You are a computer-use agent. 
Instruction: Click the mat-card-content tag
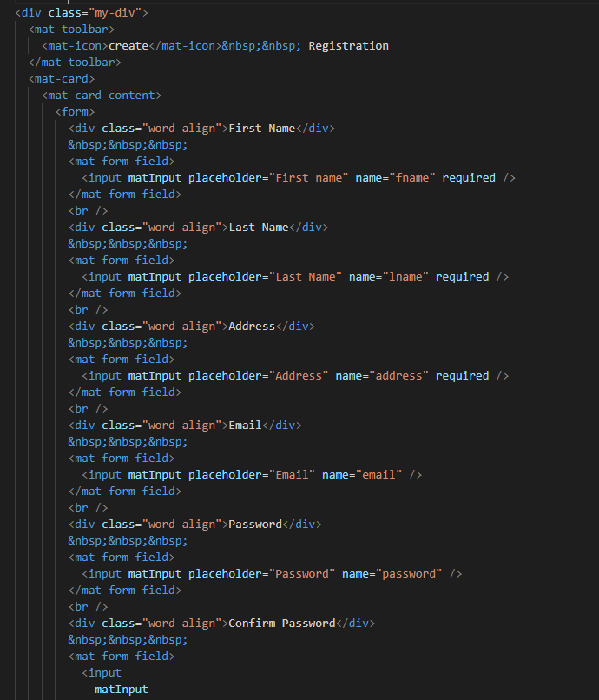102,95
